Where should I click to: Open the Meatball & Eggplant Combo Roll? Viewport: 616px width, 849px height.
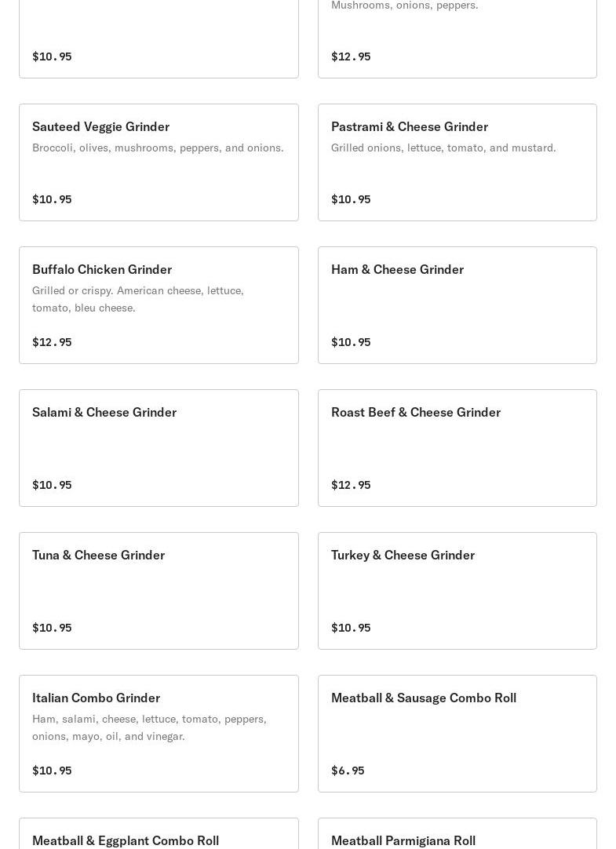pyautogui.click(x=126, y=840)
